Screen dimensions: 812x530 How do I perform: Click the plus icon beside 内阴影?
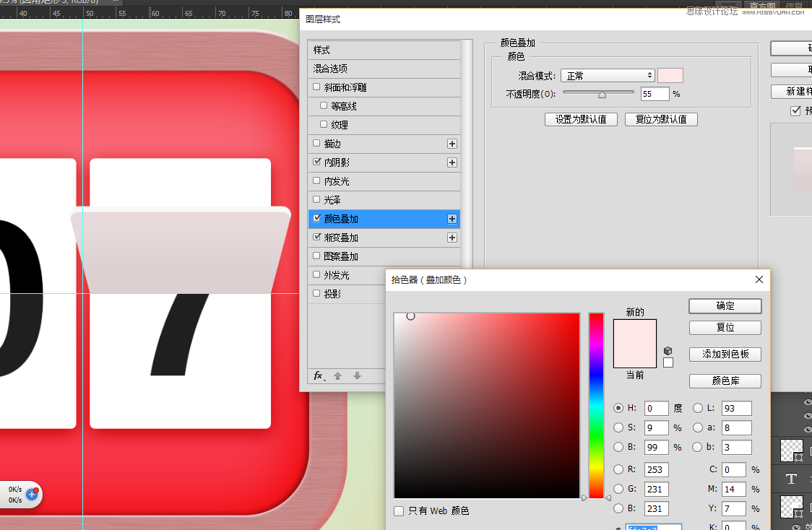[x=452, y=162]
